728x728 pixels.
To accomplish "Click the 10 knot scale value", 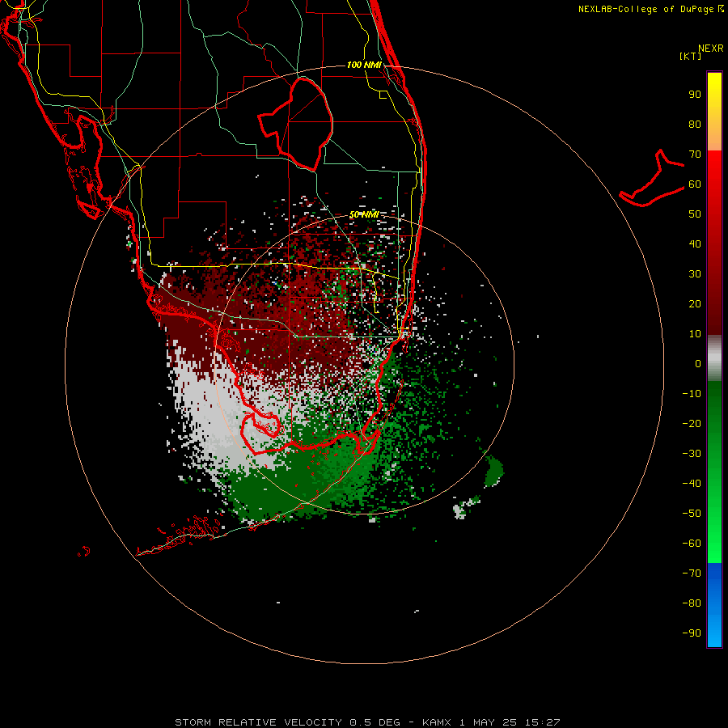I will click(x=695, y=334).
